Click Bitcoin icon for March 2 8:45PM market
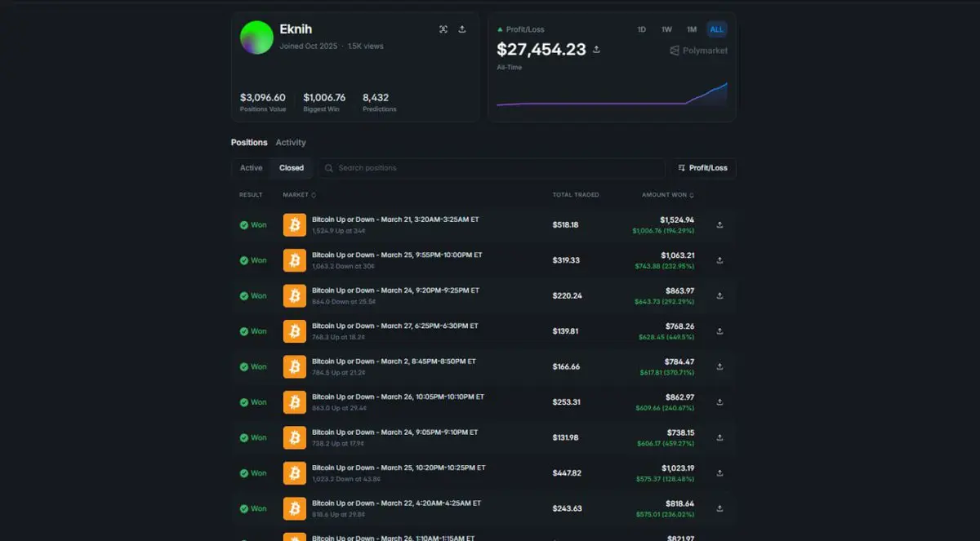This screenshot has width=980, height=541. [295, 366]
